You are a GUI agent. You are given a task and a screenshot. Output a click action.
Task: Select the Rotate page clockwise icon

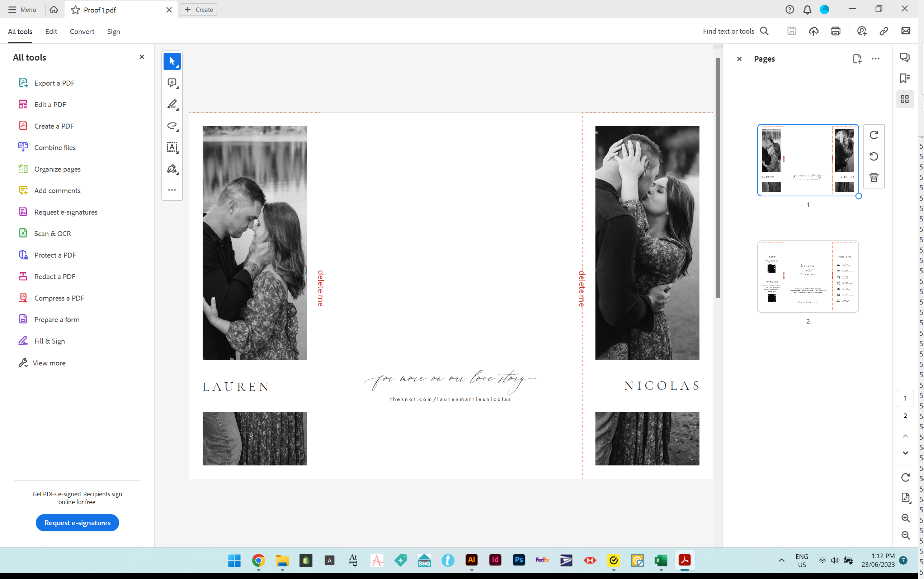[x=874, y=134]
